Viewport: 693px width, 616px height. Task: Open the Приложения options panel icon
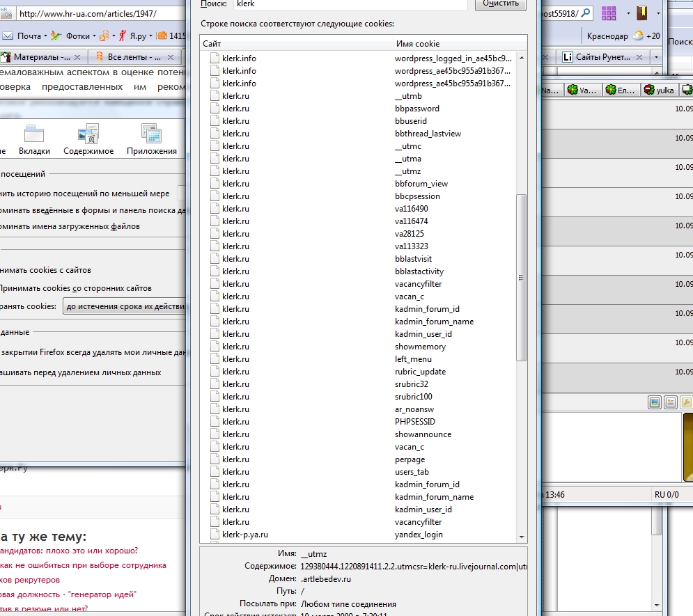(x=151, y=134)
